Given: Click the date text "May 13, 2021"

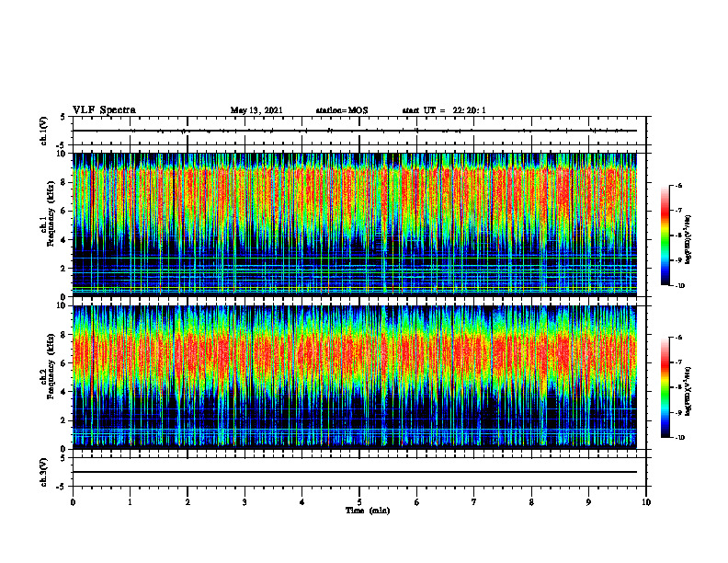Looking at the screenshot, I should 256,110.
